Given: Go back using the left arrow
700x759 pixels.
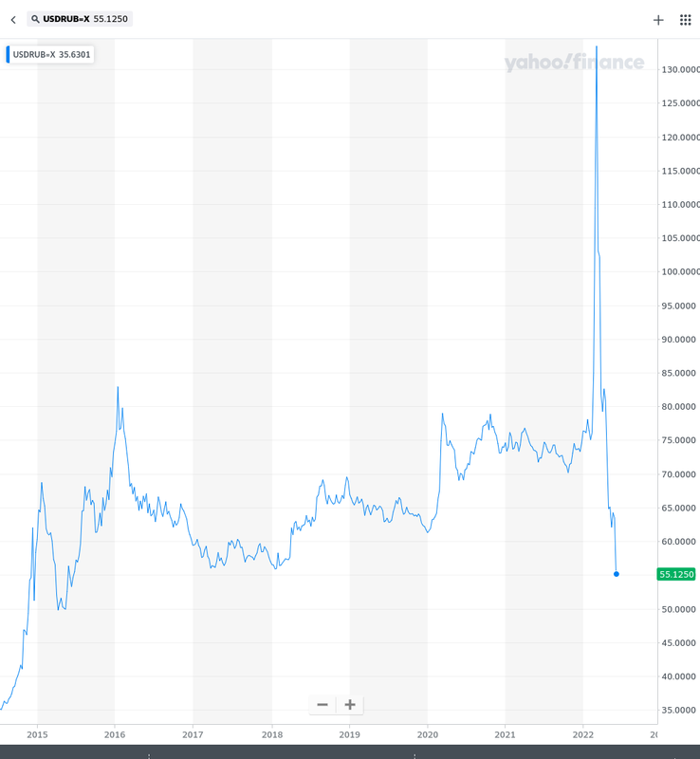Looking at the screenshot, I should click(13, 20).
